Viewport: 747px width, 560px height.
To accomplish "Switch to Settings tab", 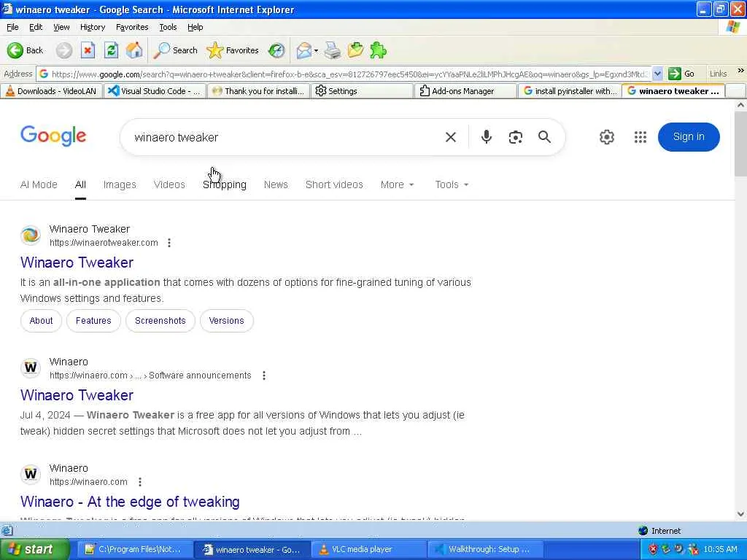I will pyautogui.click(x=362, y=91).
